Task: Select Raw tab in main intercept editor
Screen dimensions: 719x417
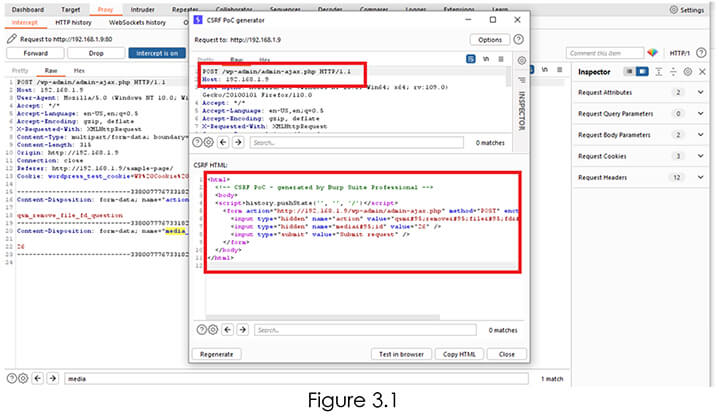Action: 51,71
